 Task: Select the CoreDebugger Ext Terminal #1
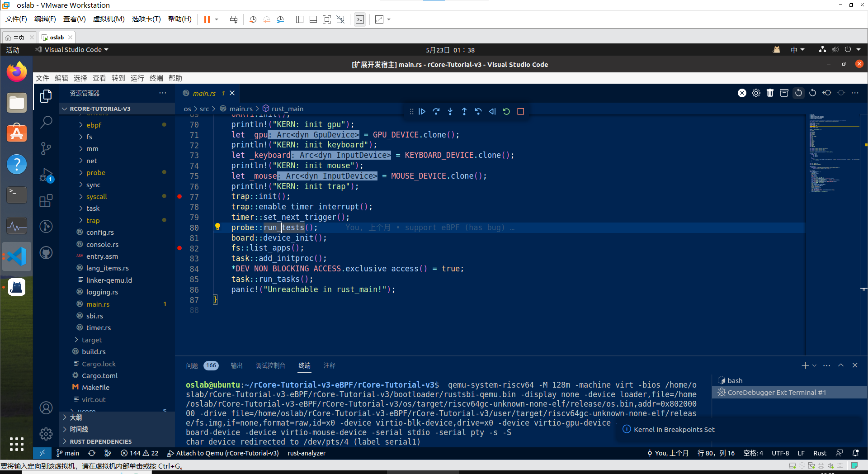789,393
